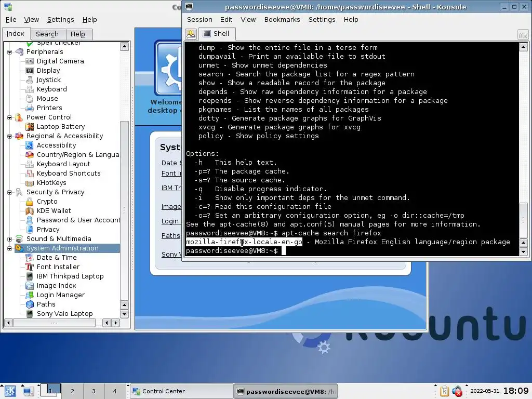Image resolution: width=532 pixels, height=399 pixels.
Task: Click the Konsole close-tab button
Action: click(523, 34)
